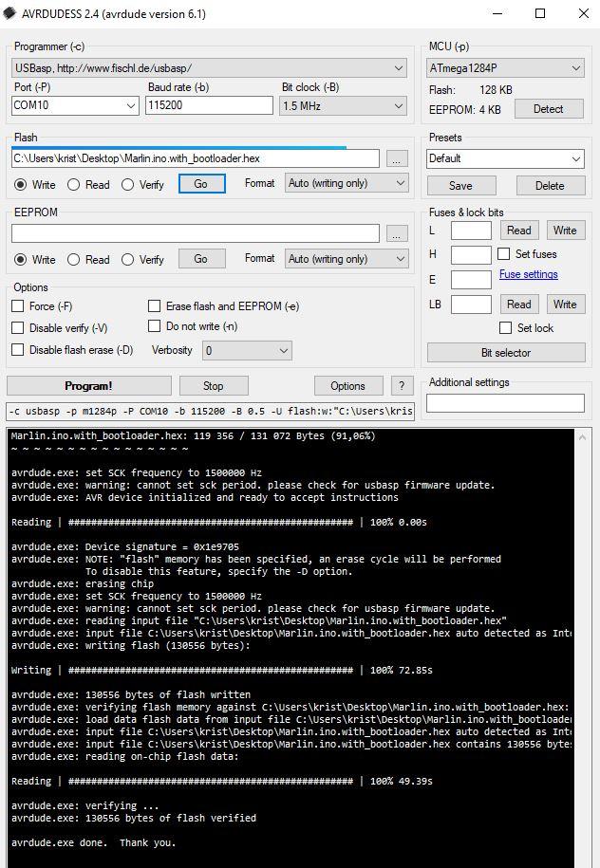600x868 pixels.
Task: Open the EEPROM Format dropdown
Action: pyautogui.click(x=347, y=259)
